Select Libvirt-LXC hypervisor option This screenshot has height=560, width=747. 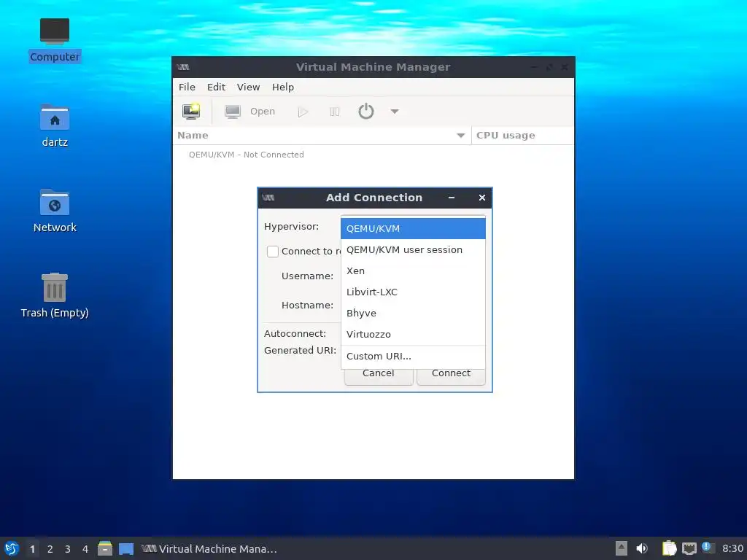(x=413, y=292)
